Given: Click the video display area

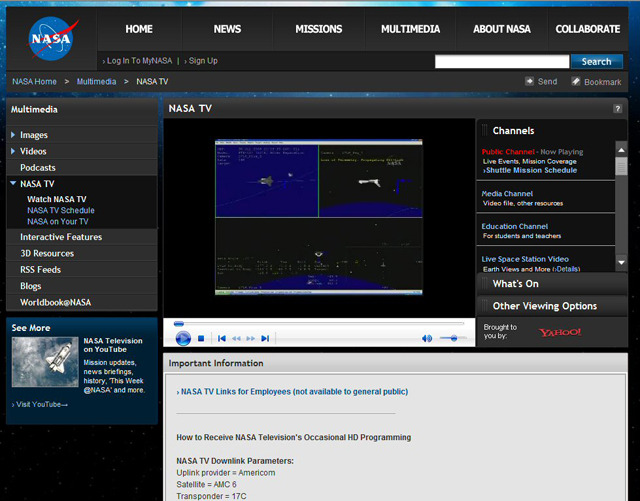Looking at the screenshot, I should [319, 217].
